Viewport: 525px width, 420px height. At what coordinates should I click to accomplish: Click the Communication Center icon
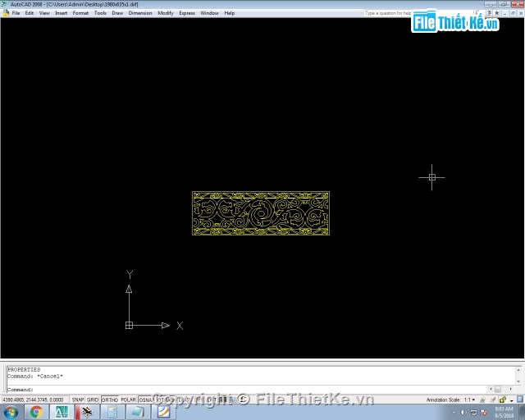pyautogui.click(x=489, y=13)
